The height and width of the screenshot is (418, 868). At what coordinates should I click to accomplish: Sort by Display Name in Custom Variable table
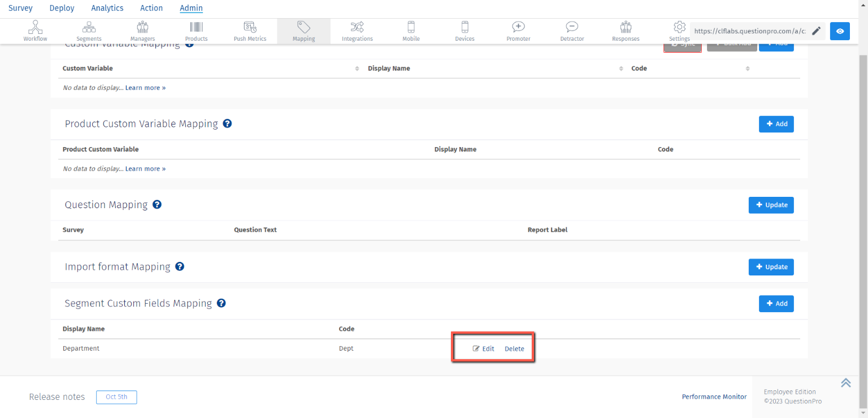(x=621, y=68)
